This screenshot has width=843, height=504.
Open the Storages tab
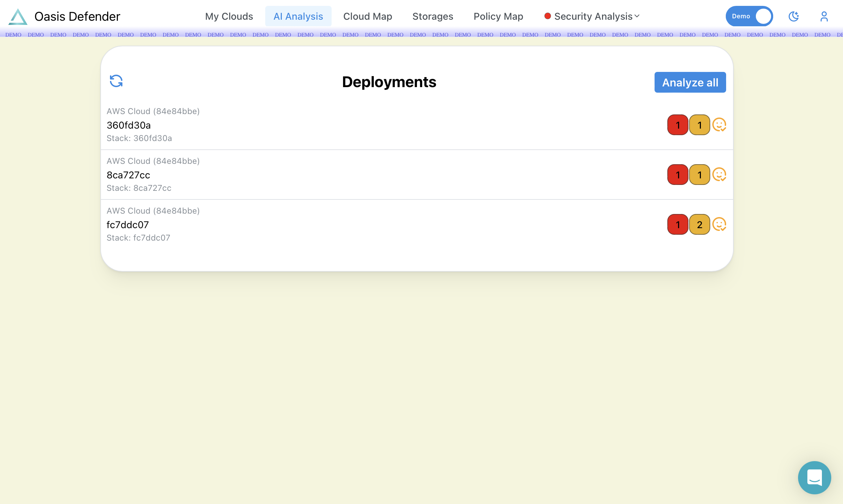click(433, 16)
